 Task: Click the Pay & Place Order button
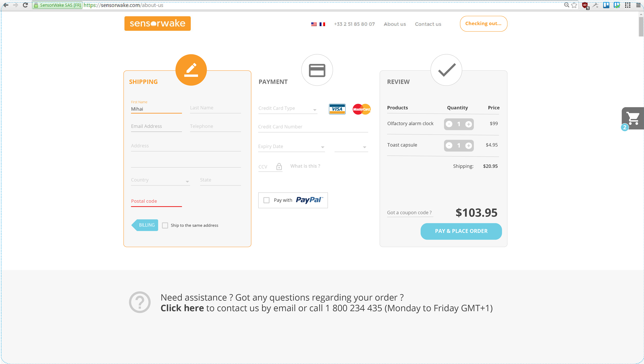(461, 231)
